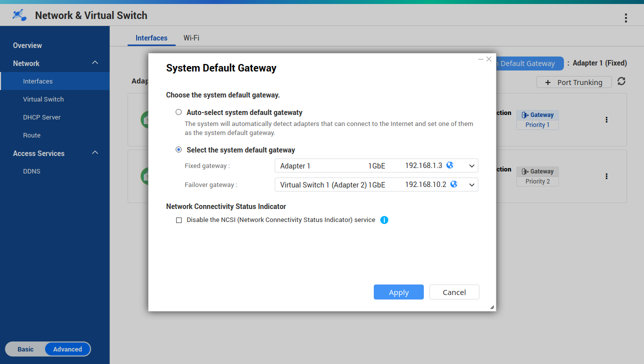The height and width of the screenshot is (364, 644).
Task: Click the refresh icon beside Port Trunking
Action: 621,81
